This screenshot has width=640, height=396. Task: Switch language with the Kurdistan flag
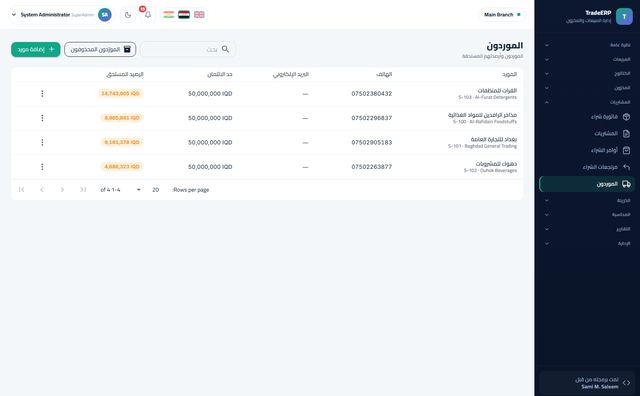click(x=169, y=15)
